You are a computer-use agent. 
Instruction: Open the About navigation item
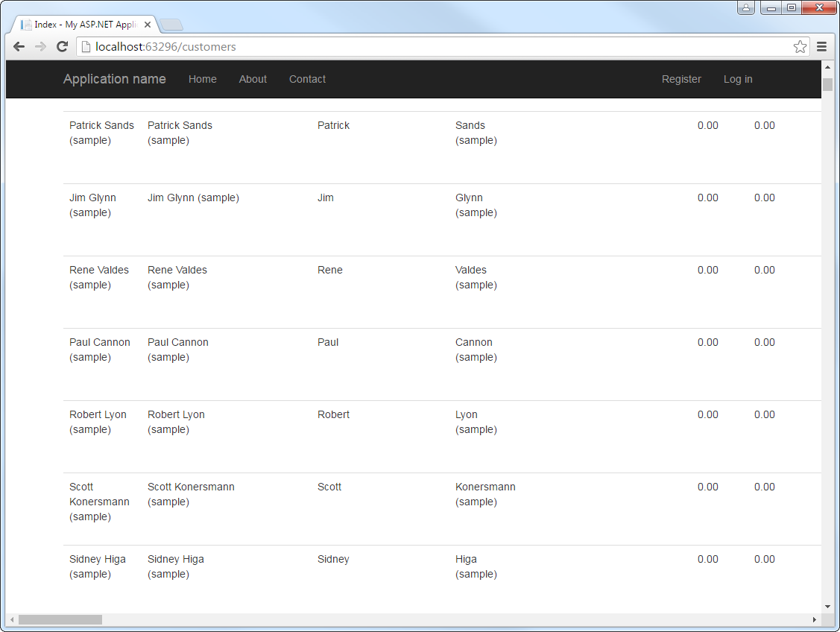(x=253, y=79)
